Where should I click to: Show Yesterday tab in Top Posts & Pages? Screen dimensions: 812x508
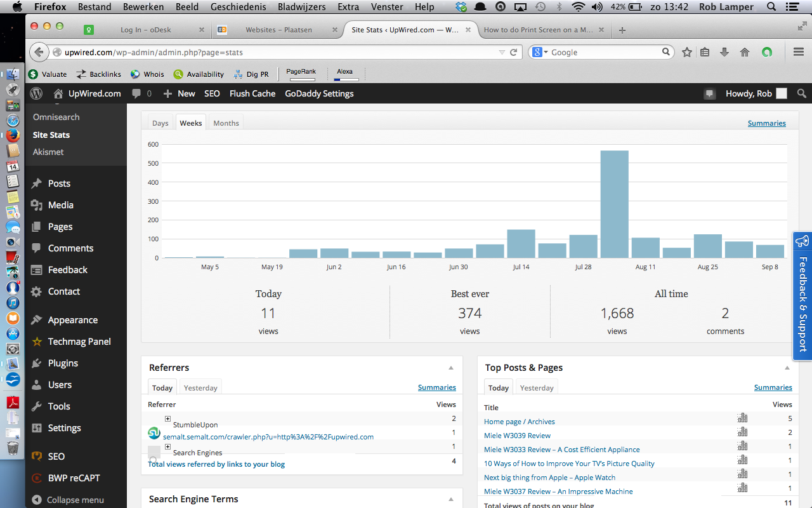click(537, 388)
